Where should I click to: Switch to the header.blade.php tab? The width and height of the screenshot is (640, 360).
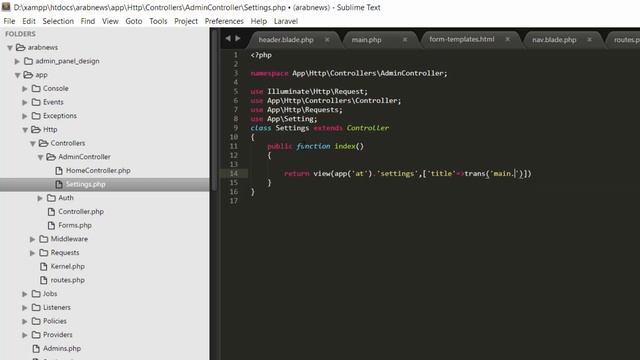point(286,40)
